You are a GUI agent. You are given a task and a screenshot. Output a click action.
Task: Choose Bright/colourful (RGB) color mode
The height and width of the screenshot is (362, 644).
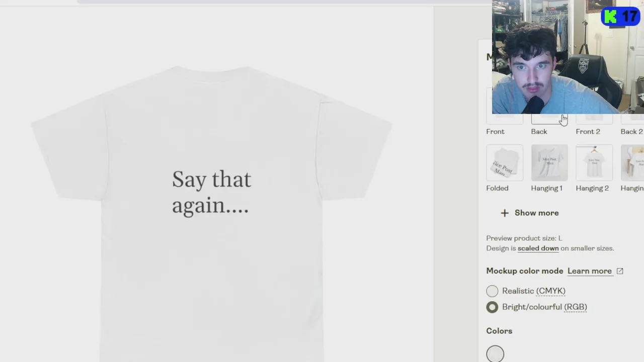point(492,307)
